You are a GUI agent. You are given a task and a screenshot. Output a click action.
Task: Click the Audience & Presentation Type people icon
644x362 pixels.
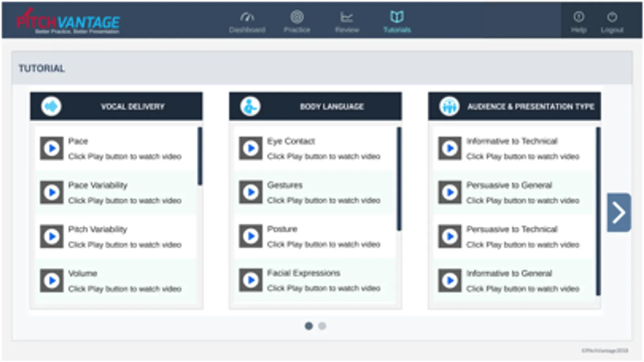pos(449,107)
